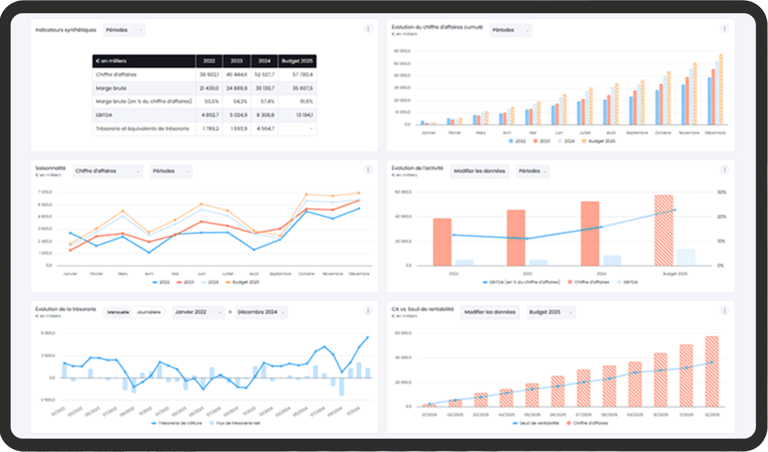
Task: Open Chiffre d'affaires dropdown in Saisonnalité
Action: [108, 171]
